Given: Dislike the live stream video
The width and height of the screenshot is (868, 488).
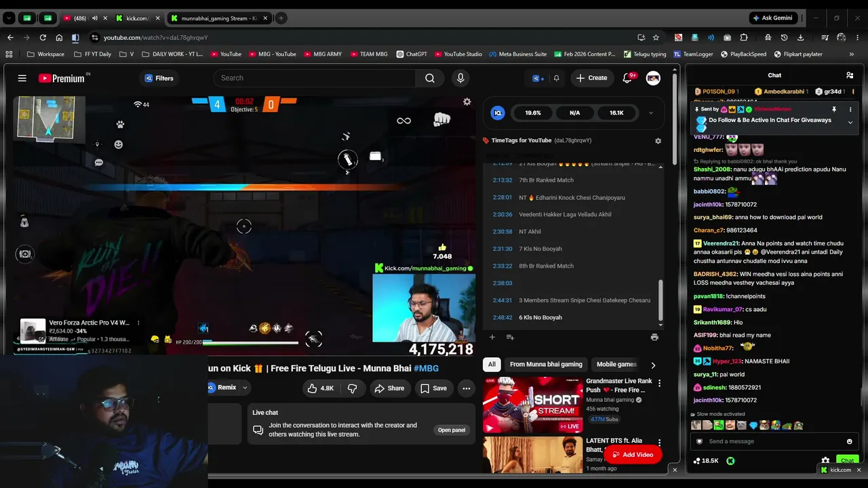Looking at the screenshot, I should point(352,388).
